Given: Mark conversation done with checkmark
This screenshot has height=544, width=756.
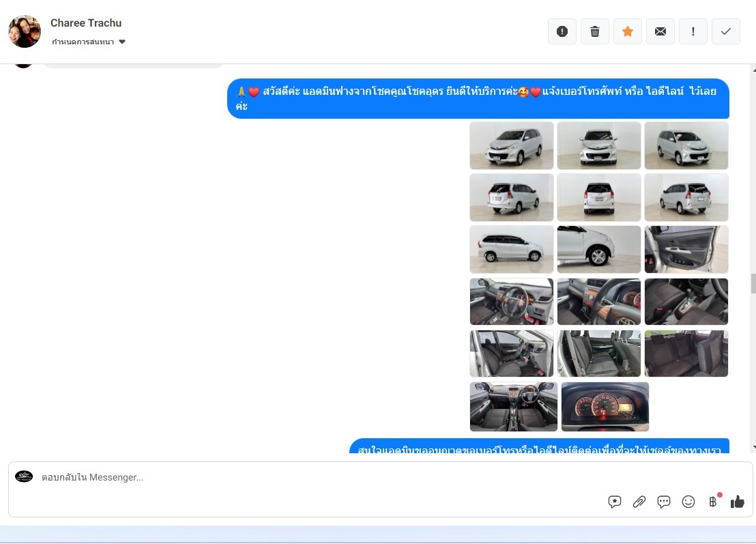Looking at the screenshot, I should pos(726,31).
